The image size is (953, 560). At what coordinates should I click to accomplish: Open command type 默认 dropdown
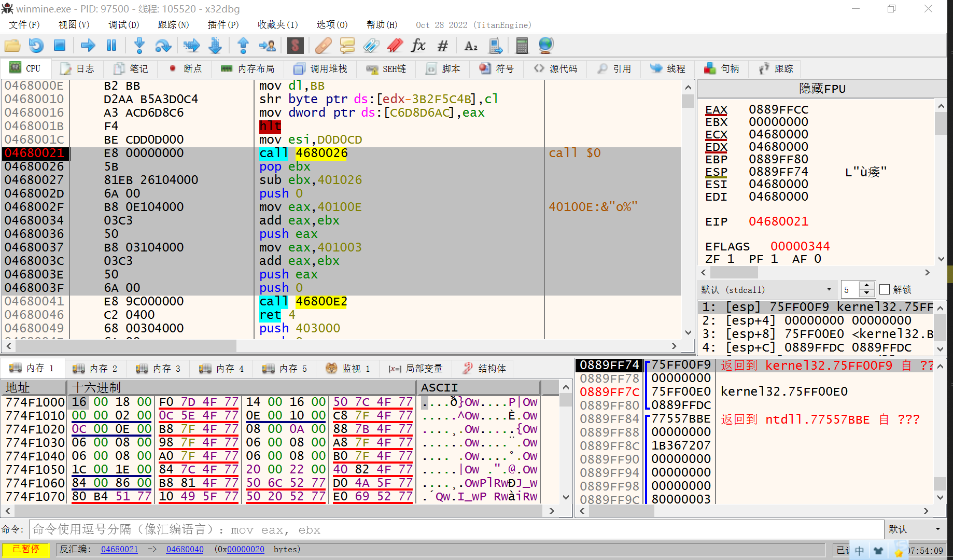point(915,529)
